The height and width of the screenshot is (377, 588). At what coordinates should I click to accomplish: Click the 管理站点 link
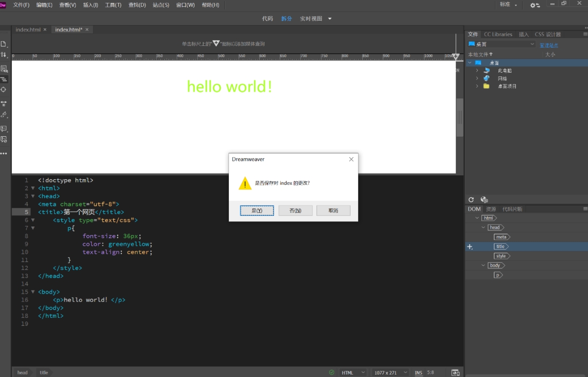coord(549,45)
